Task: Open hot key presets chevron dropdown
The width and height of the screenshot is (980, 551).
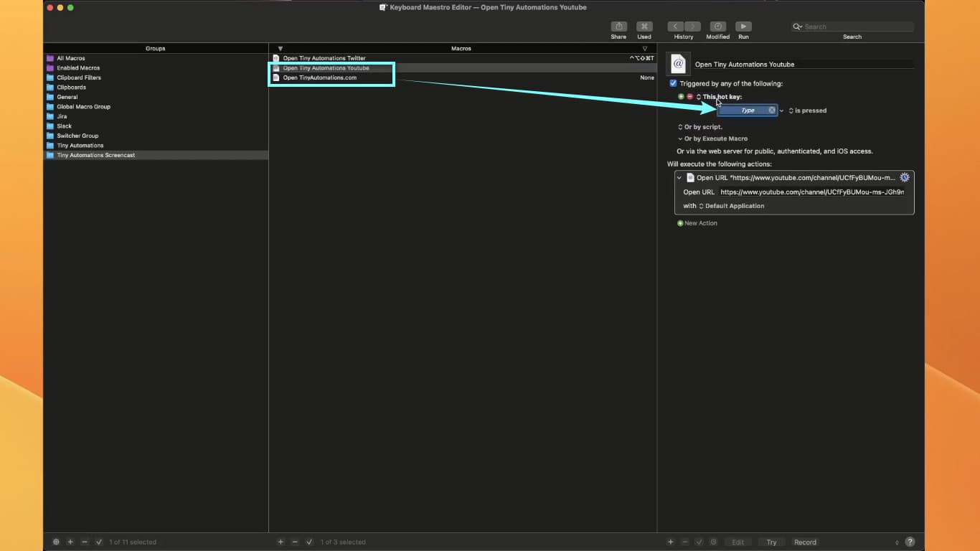Action: (x=782, y=110)
